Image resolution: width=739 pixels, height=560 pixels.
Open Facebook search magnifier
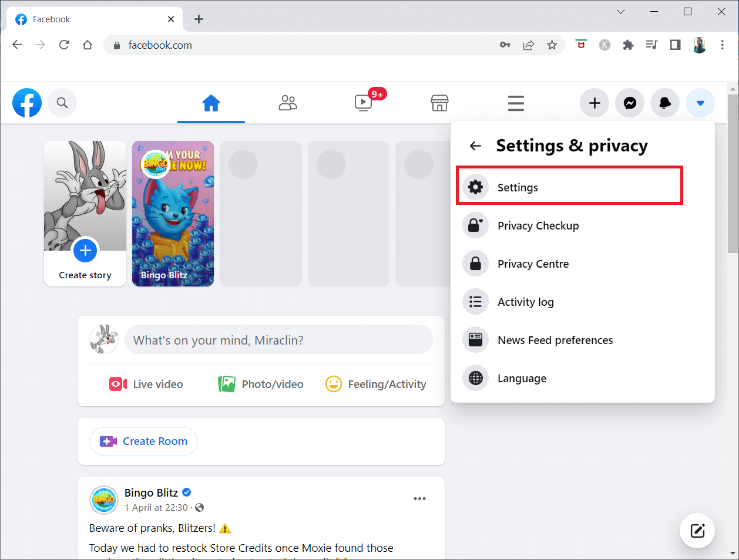(x=62, y=103)
